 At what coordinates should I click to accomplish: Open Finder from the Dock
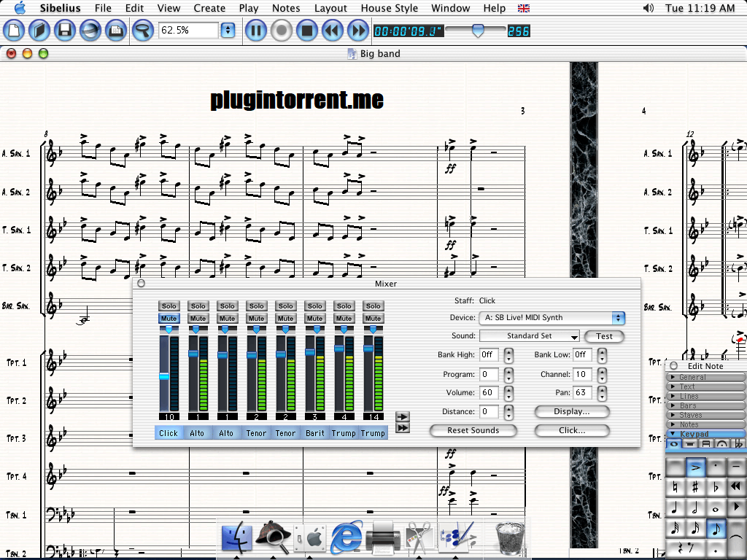click(x=237, y=537)
